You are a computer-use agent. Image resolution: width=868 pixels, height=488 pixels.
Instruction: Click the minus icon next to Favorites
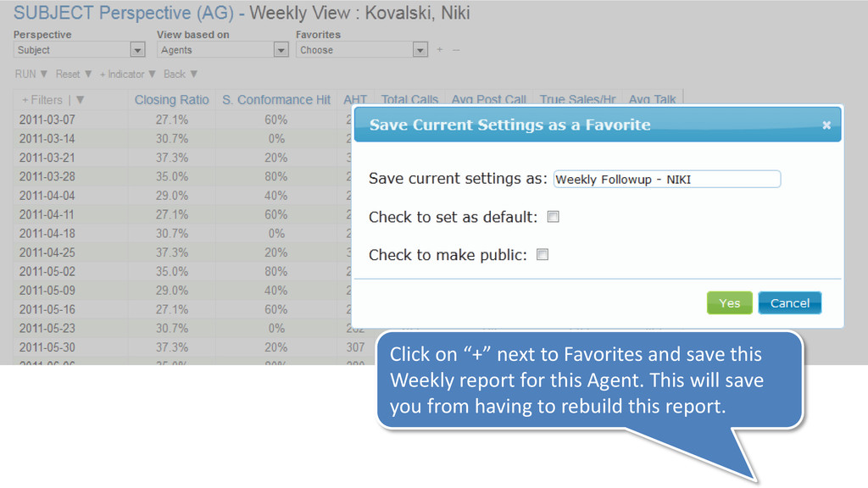tap(455, 50)
